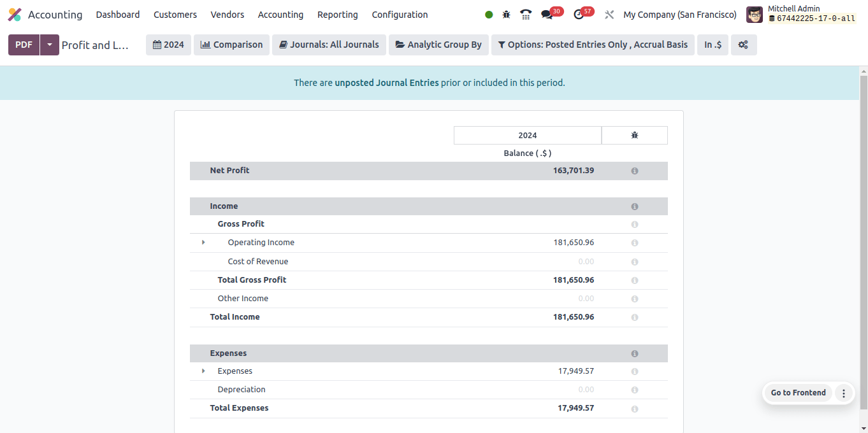Click the info icon on Cost of Revenue row
The height and width of the screenshot is (433, 868).
coord(635,262)
